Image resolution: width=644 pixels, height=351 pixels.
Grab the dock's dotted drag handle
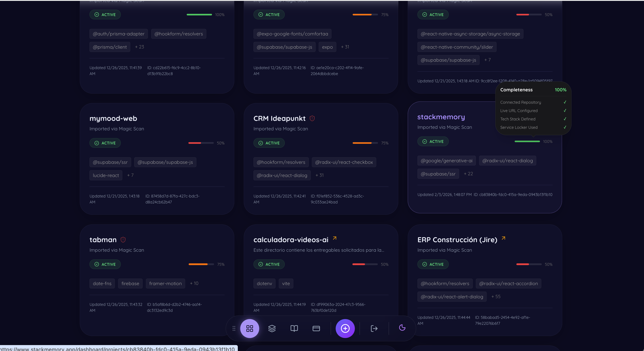234,328
